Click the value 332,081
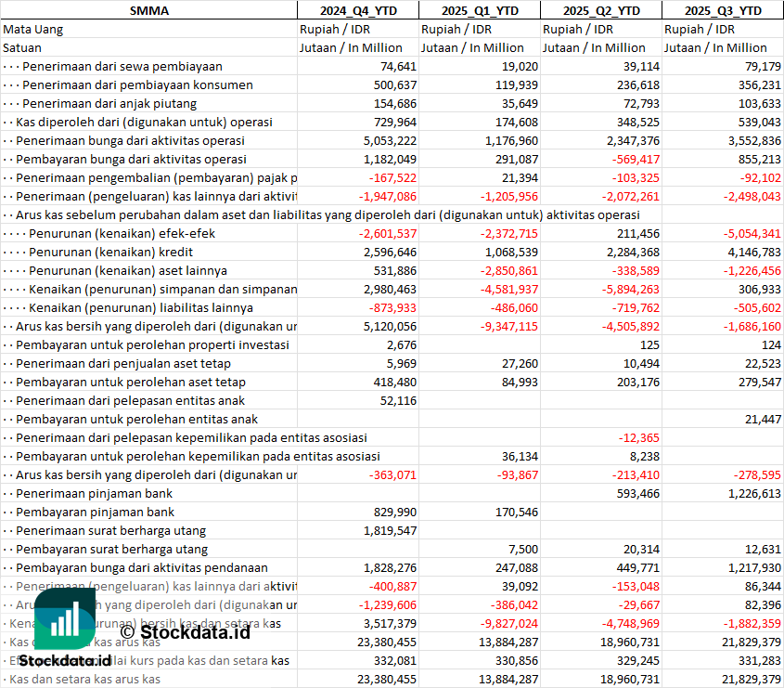The image size is (784, 688). pyautogui.click(x=395, y=659)
